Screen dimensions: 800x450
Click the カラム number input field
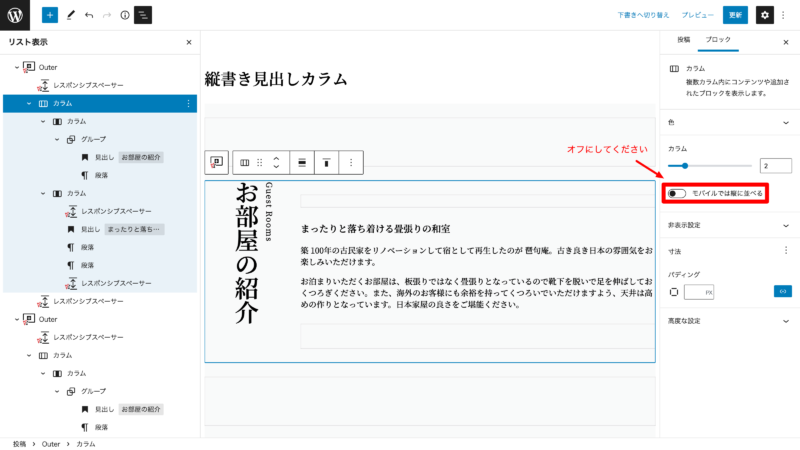click(775, 165)
